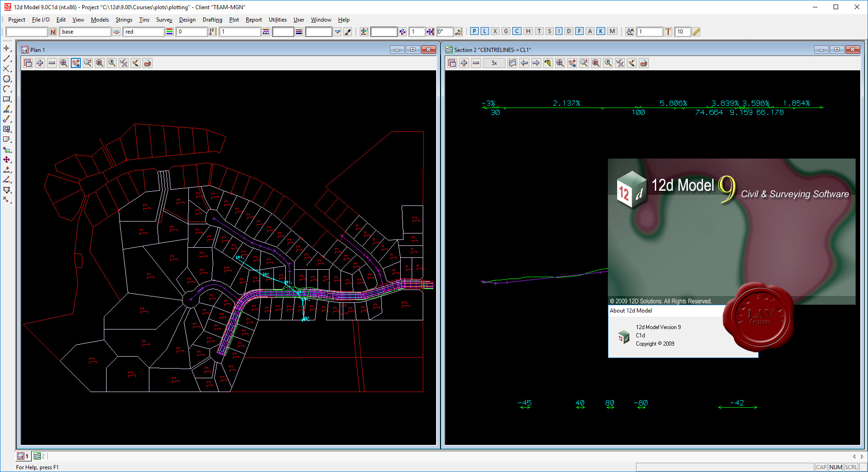The image size is (868, 472).
Task: Open the Window menu
Action: [321, 20]
